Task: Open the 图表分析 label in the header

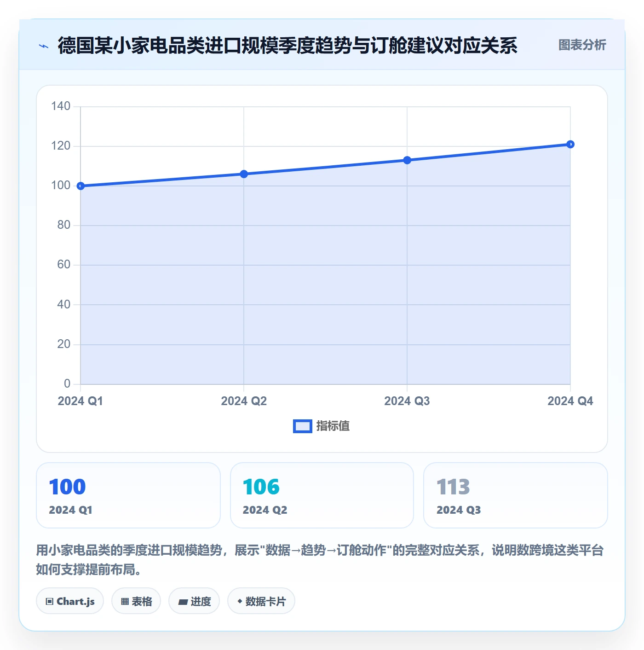Action: click(x=582, y=45)
